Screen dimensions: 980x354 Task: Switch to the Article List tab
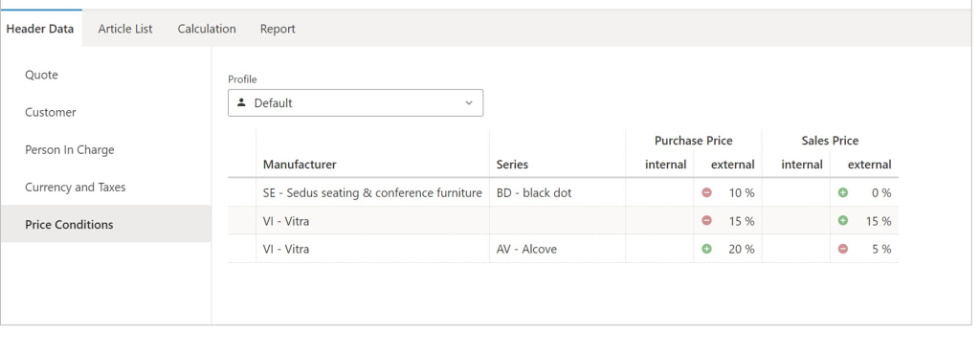pos(125,29)
